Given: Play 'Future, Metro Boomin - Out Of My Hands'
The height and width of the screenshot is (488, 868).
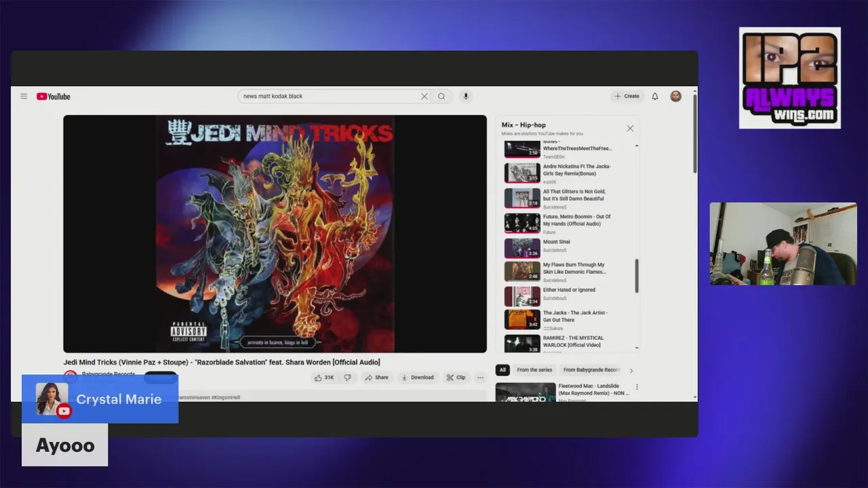Looking at the screenshot, I should click(x=576, y=220).
